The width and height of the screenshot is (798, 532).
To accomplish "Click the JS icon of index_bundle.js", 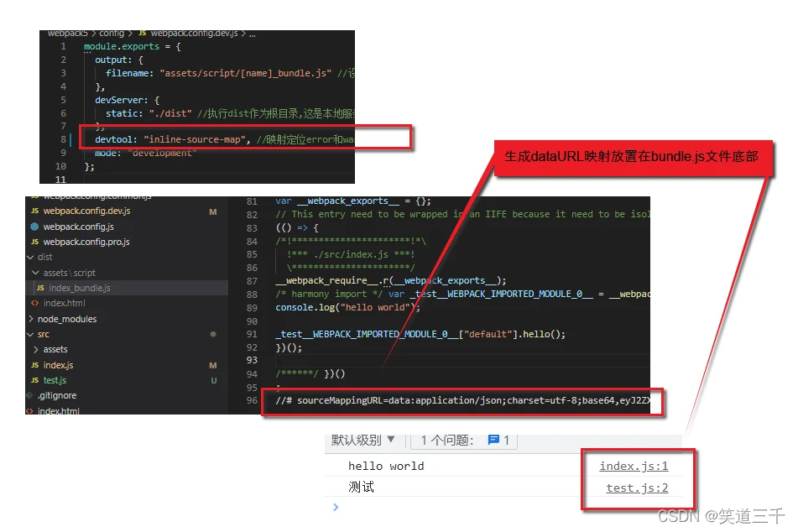I will point(40,288).
